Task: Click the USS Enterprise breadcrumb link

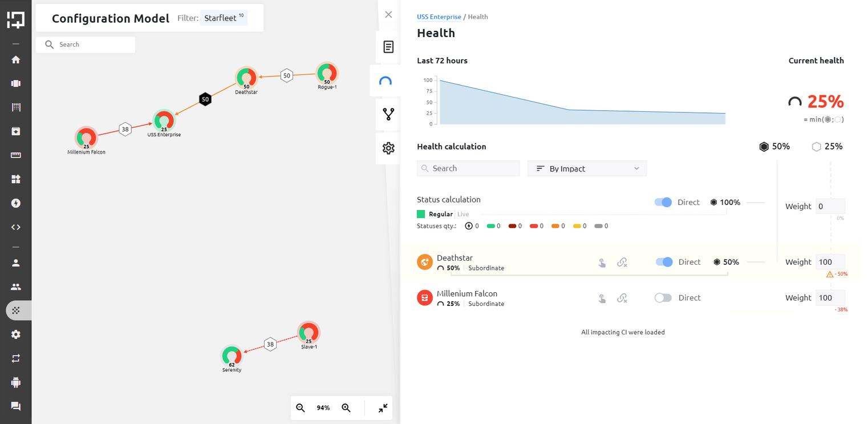Action: (439, 17)
